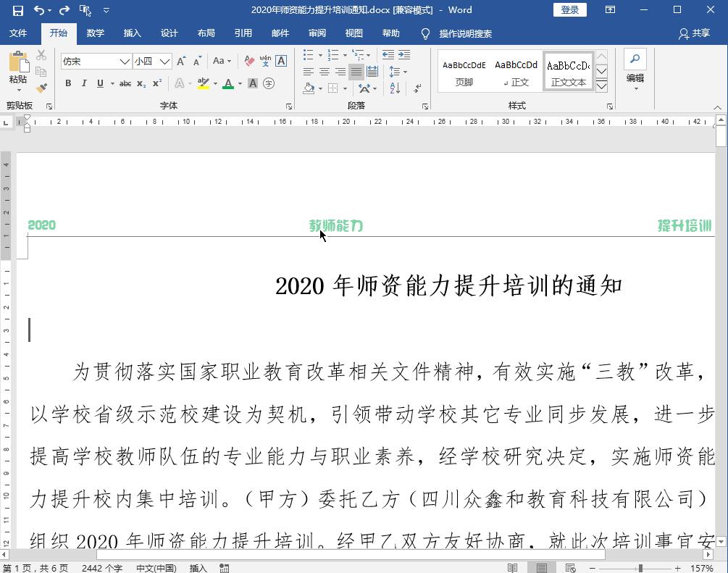Viewport: 728px width, 573px height.
Task: Click the center alignment icon
Action: click(x=325, y=72)
